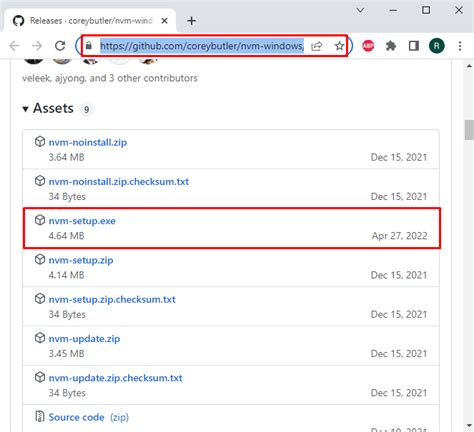Download nvm-setup.zip
This screenshot has height=432, width=474.
(x=81, y=260)
